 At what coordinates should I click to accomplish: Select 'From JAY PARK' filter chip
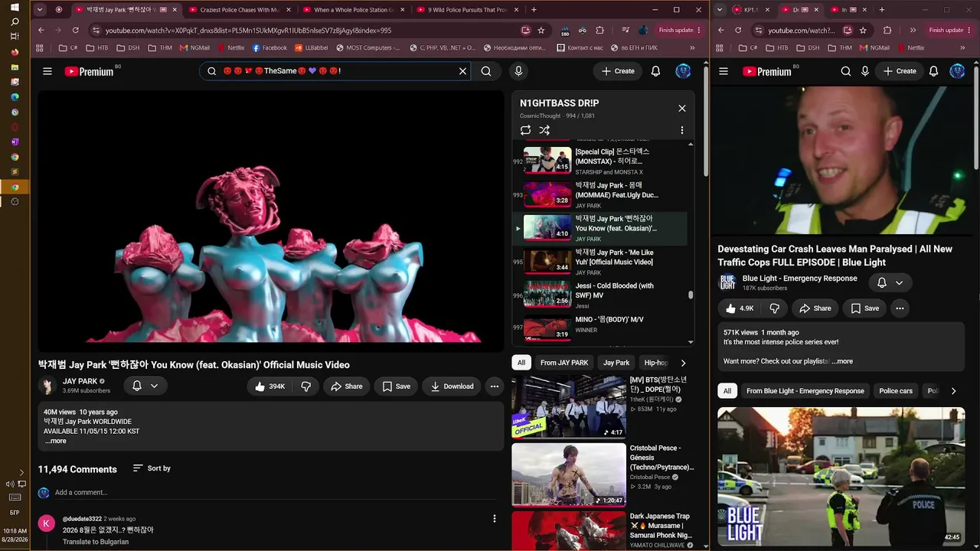coord(564,363)
